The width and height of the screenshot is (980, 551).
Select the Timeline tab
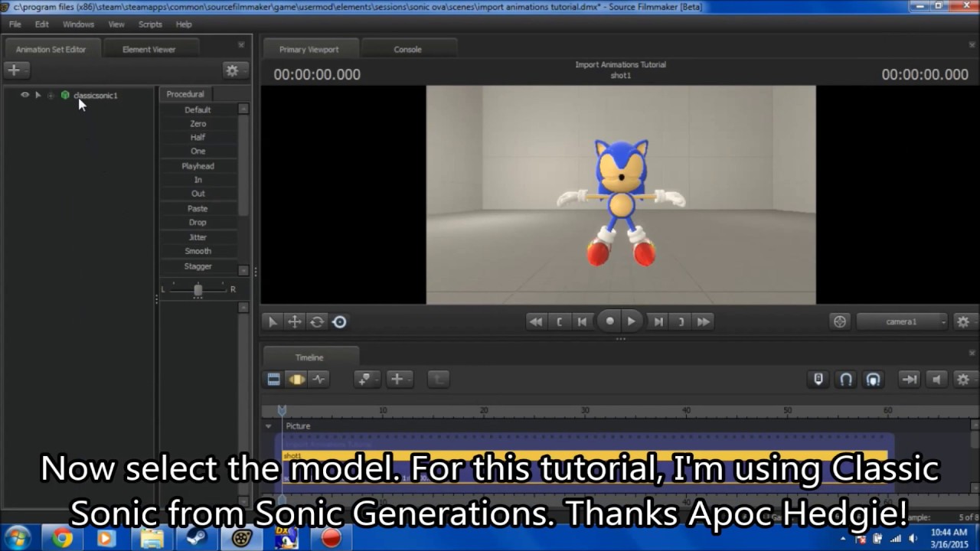pos(310,357)
